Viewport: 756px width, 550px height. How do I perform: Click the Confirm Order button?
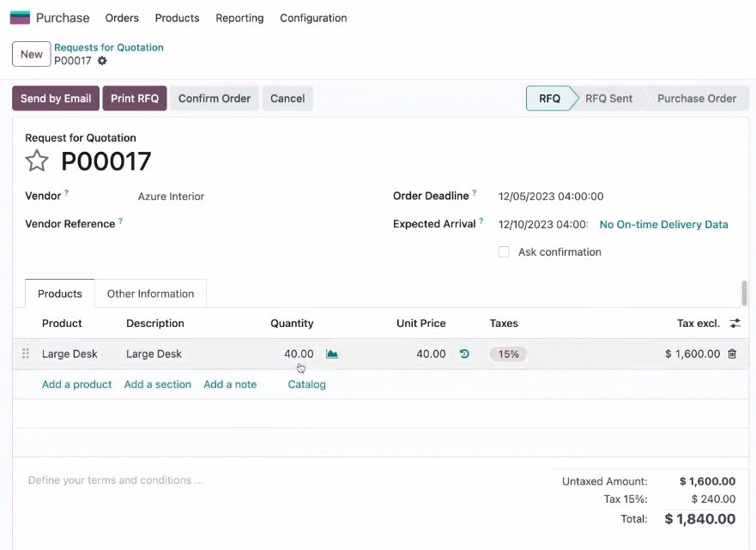pos(215,99)
